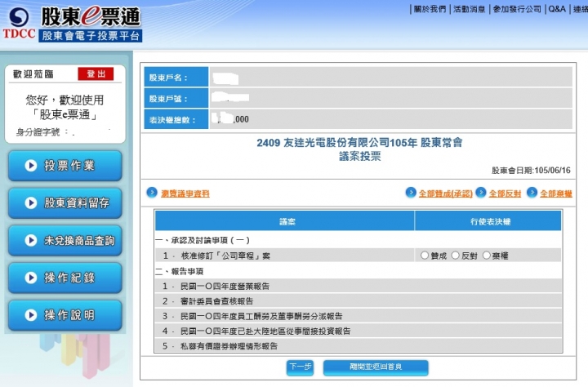Click the play icon beside 操作說明

click(31, 315)
